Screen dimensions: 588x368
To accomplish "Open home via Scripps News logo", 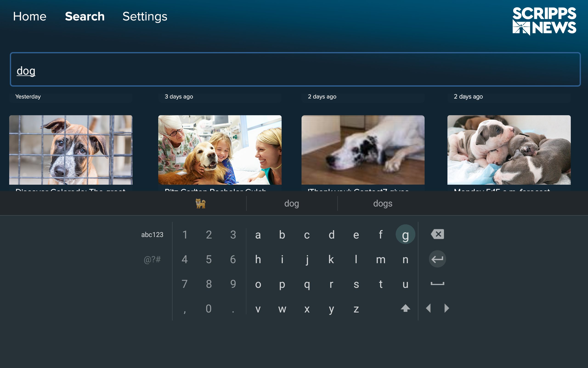I will click(x=544, y=21).
